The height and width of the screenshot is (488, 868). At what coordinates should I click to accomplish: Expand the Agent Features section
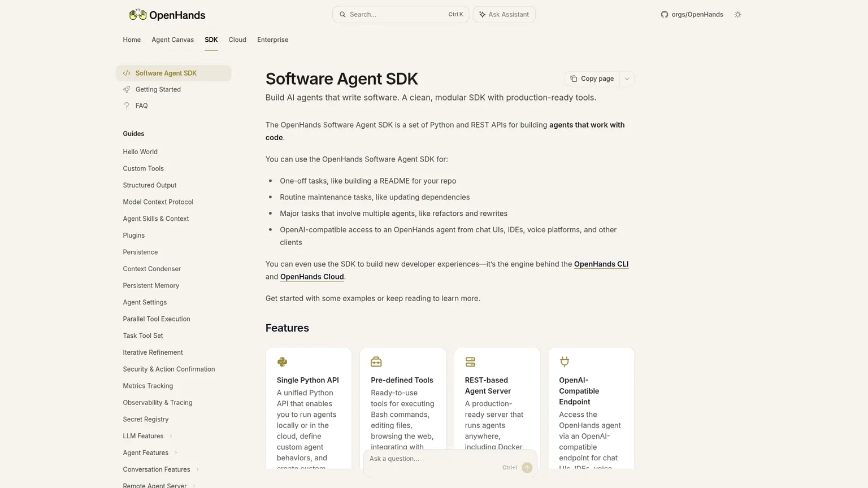point(176,453)
